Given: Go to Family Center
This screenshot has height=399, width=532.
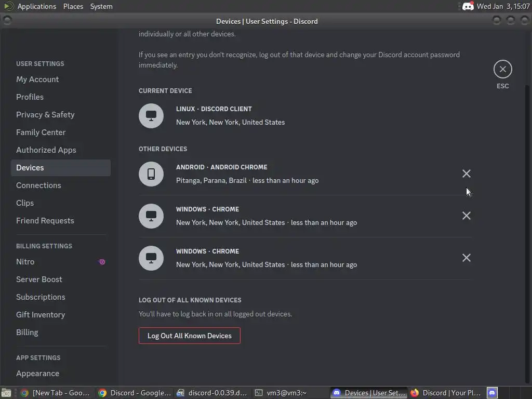Looking at the screenshot, I should point(61,132).
